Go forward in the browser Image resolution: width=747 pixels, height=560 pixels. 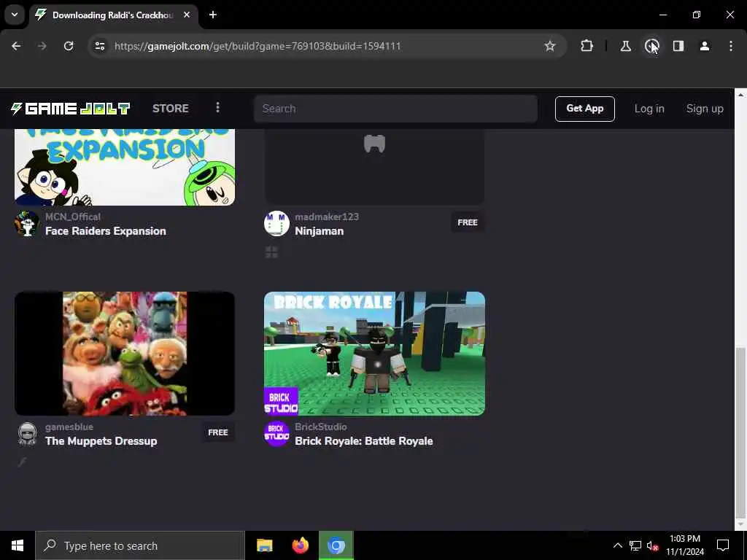[x=42, y=46]
